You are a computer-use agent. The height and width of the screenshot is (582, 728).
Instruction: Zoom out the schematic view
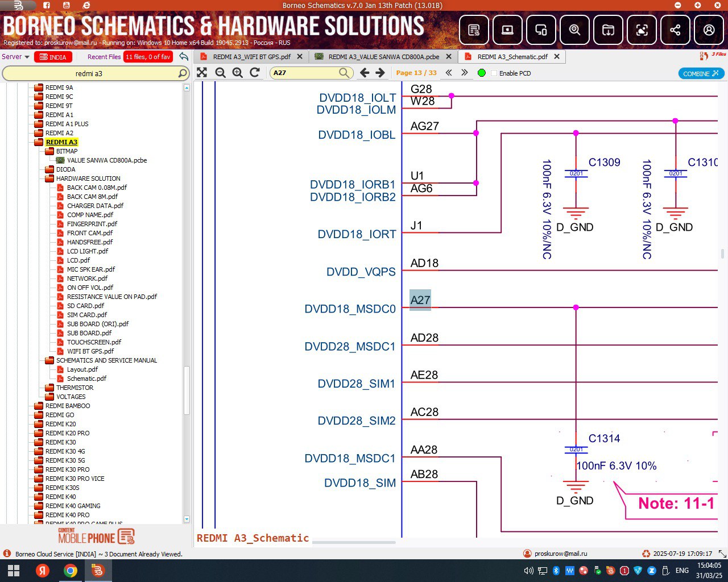pos(220,73)
